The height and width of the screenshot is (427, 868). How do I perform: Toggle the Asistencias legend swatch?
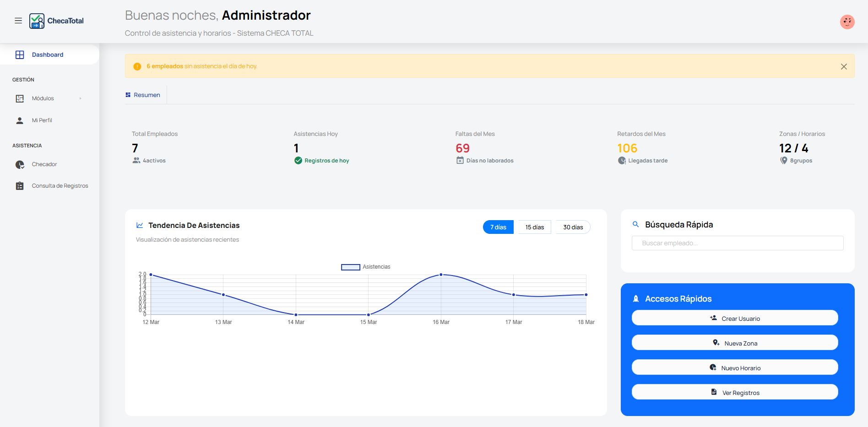coord(350,267)
